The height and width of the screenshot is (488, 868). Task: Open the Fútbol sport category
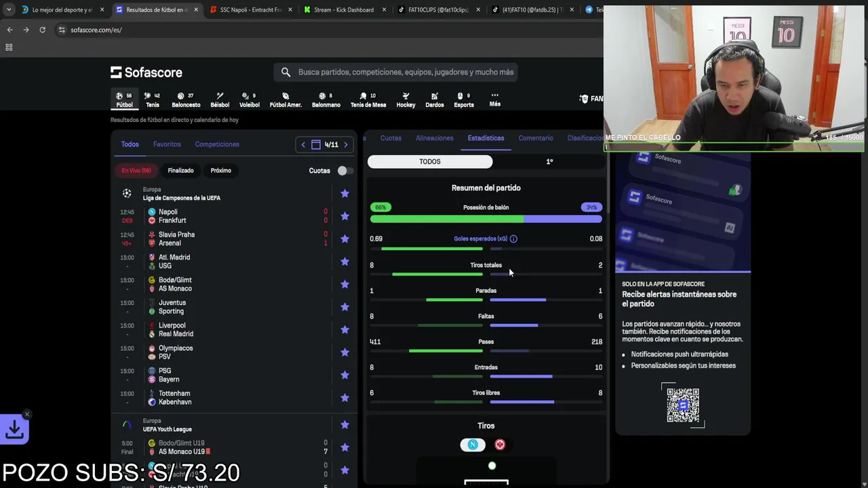pos(124,100)
